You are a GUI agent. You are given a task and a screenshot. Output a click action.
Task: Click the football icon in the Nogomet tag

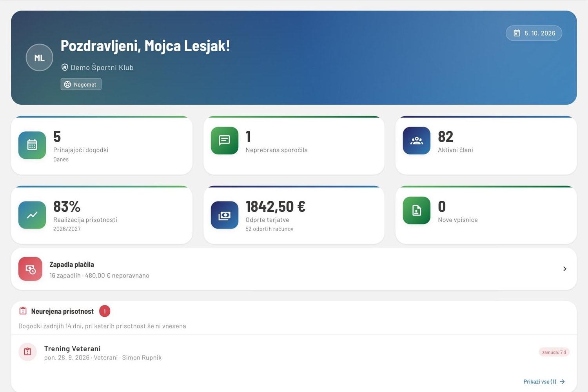tap(67, 84)
